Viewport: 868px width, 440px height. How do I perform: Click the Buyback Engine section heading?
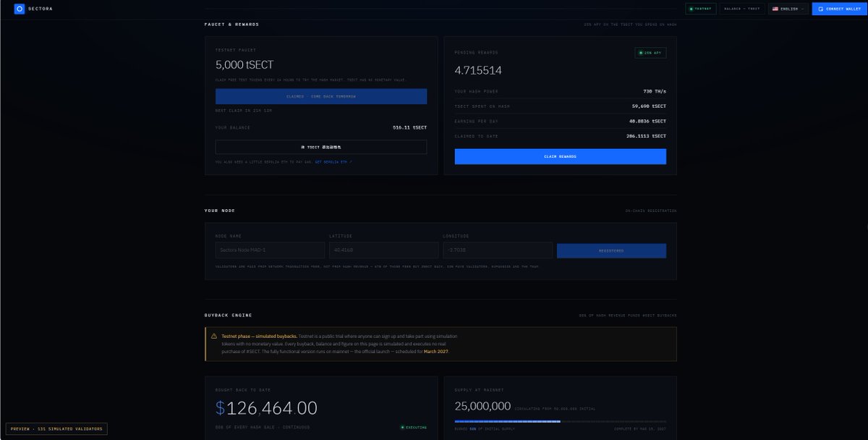[x=229, y=315]
